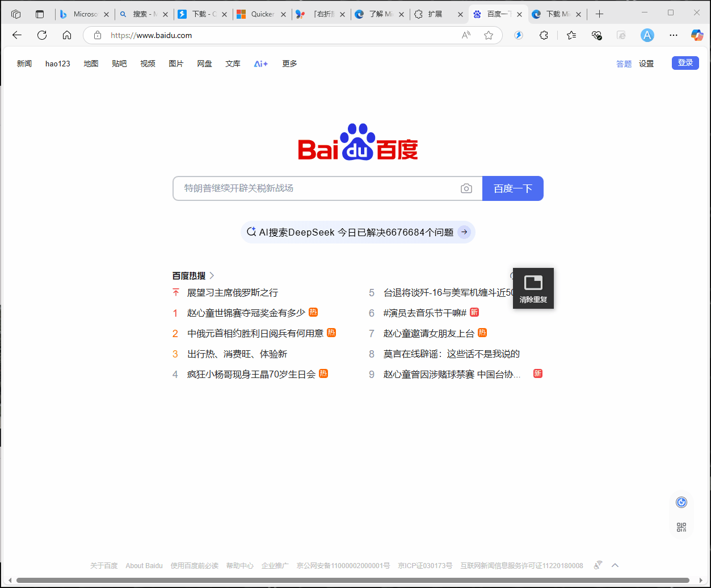
Task: Open the 关于百度 footer link
Action: tap(104, 566)
